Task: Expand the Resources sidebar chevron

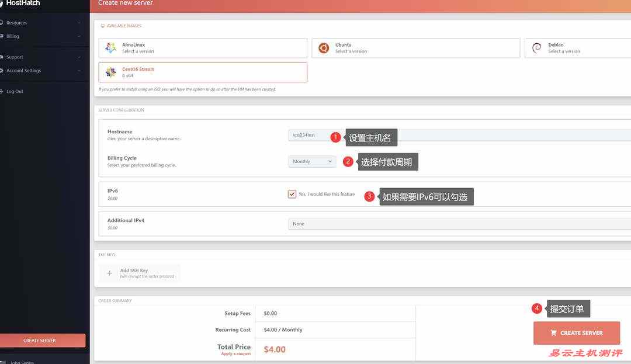Action: 79,23
